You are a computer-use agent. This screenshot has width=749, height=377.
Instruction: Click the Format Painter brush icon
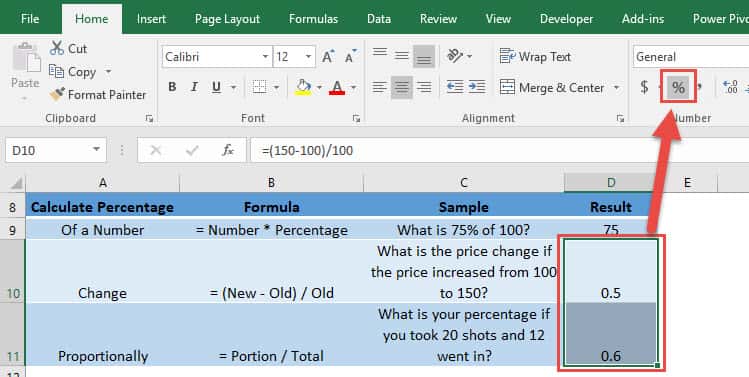tap(57, 94)
